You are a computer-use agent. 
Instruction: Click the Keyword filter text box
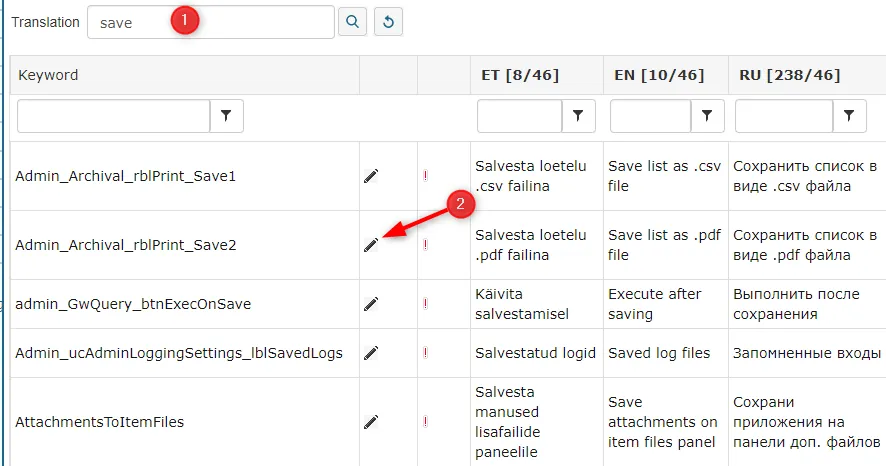(114, 116)
